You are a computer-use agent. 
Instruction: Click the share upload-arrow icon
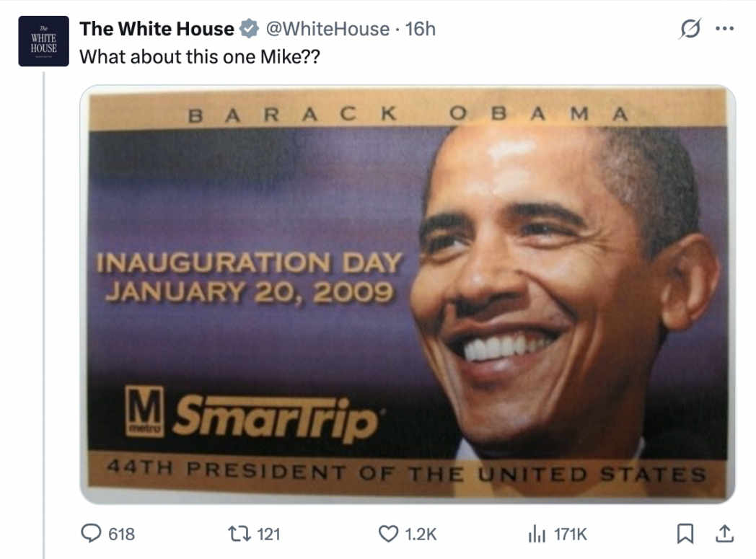(726, 536)
